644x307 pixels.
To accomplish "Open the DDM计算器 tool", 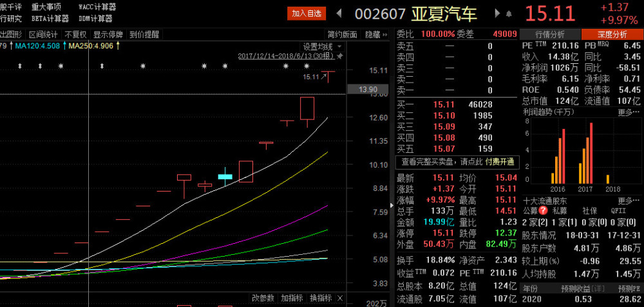I will point(95,19).
